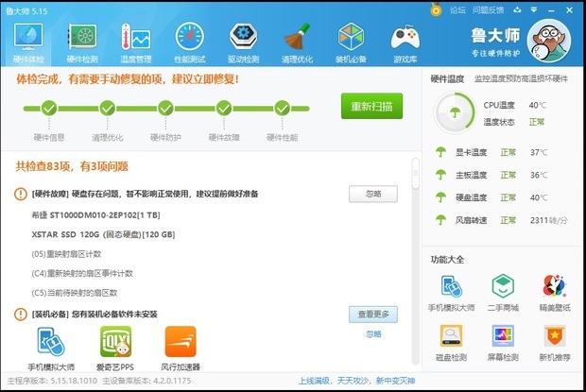Open the 装机必备 cube icon

[x=351, y=43]
